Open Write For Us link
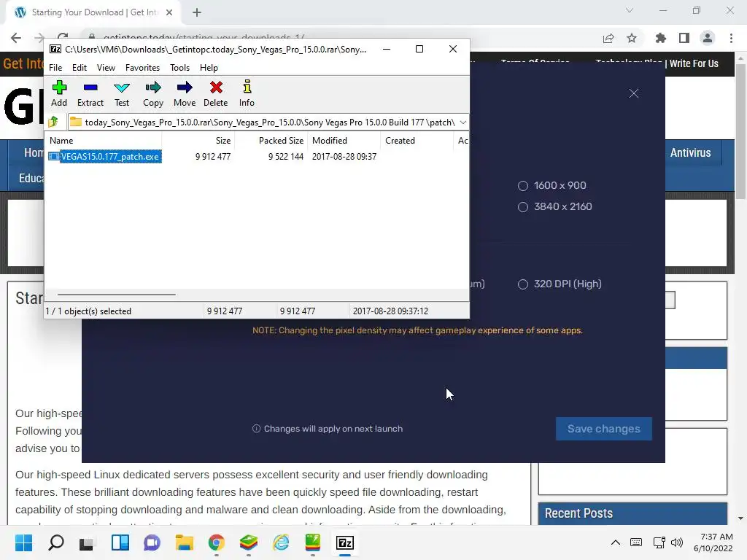Viewport: 747px width, 560px height. [x=694, y=63]
